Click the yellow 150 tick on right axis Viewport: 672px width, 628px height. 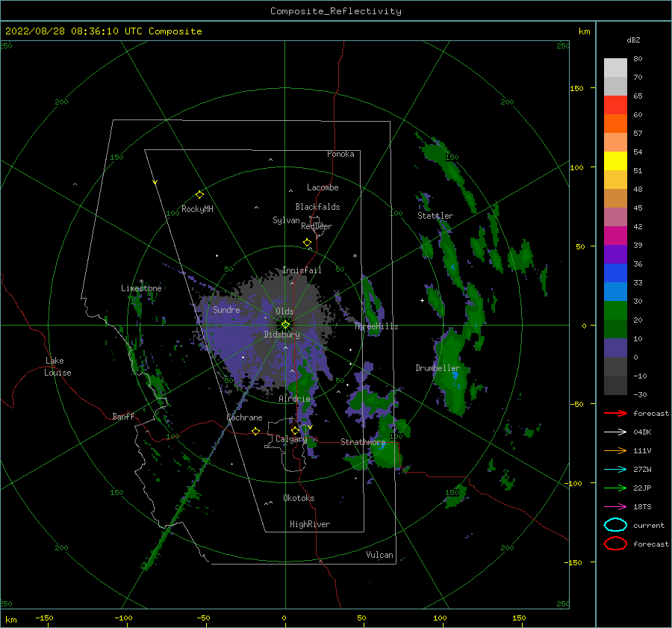pos(576,88)
